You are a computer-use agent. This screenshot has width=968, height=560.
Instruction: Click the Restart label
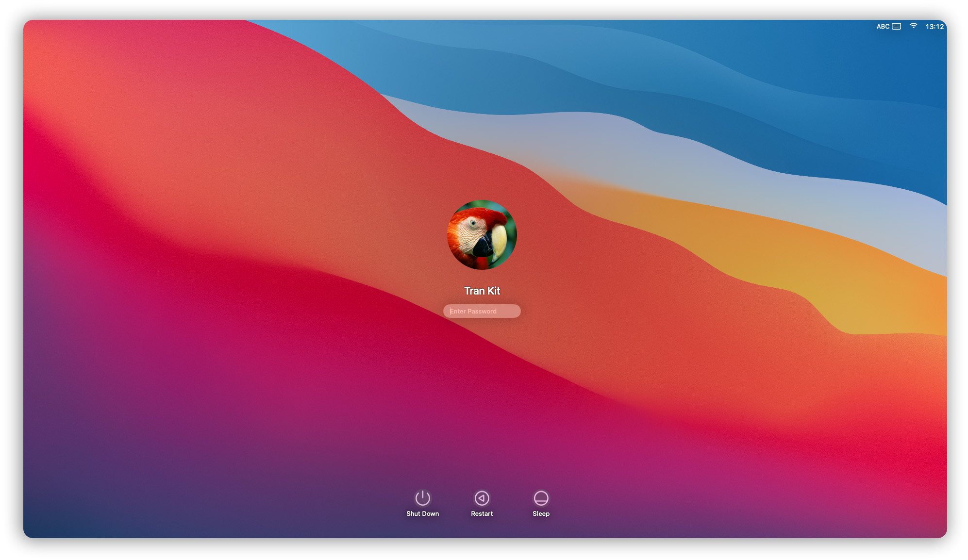pyautogui.click(x=482, y=513)
